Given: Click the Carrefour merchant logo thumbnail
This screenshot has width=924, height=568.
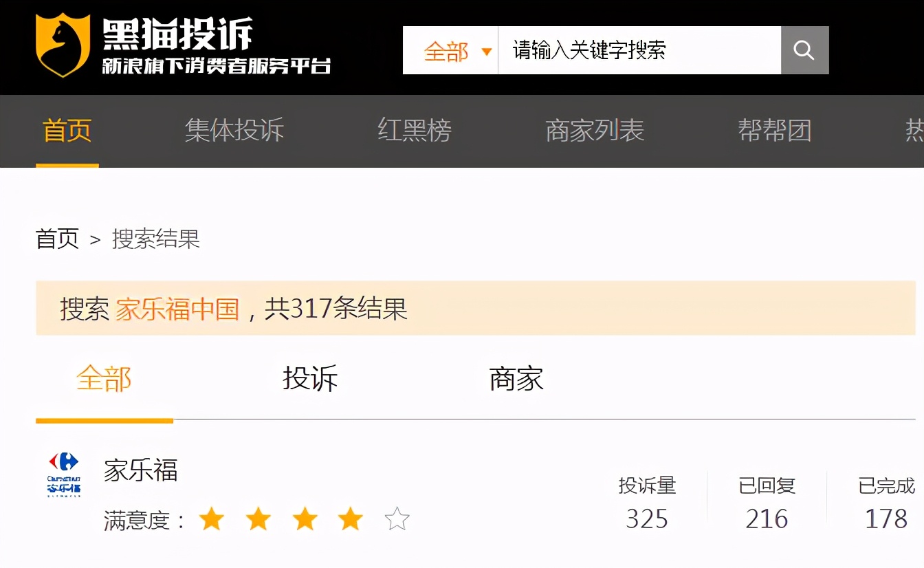Looking at the screenshot, I should coord(63,474).
